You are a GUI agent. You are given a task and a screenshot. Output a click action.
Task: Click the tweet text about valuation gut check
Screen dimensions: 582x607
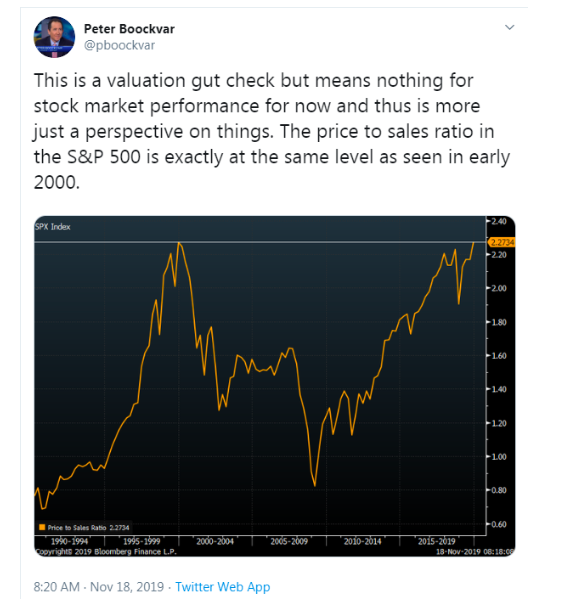point(272,131)
